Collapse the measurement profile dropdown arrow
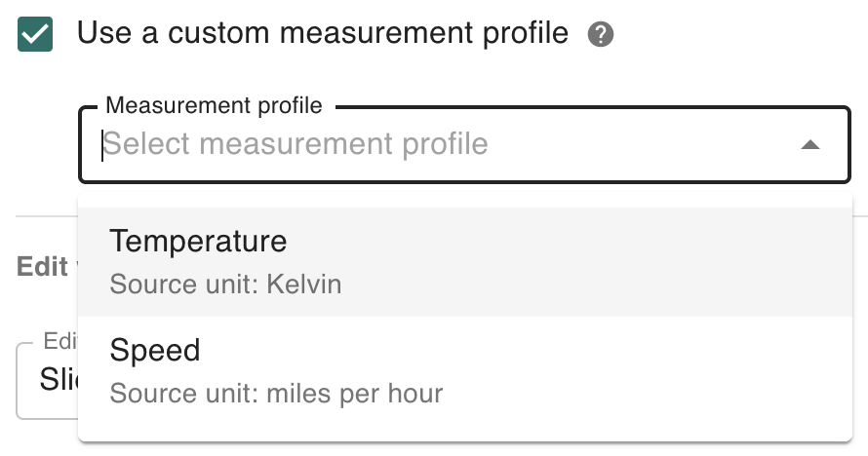Viewport: 868px width, 456px height. coord(809,145)
